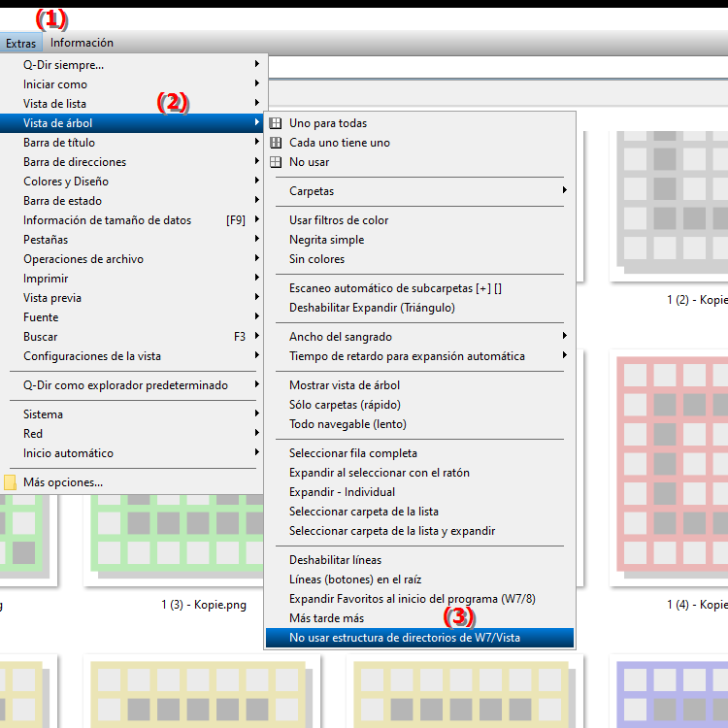Open 'Inicio automático' submenu
This screenshot has width=728, height=728.
(x=132, y=453)
